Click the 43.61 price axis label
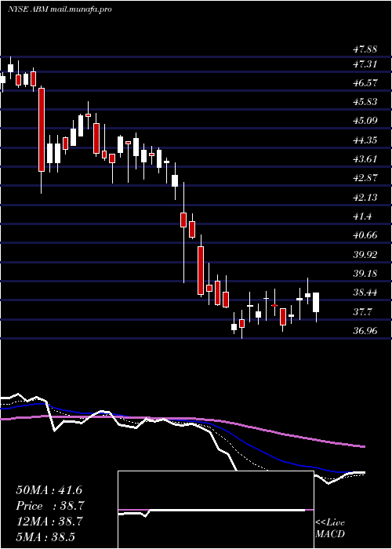Image resolution: width=392 pixels, height=549 pixels. pos(365,159)
